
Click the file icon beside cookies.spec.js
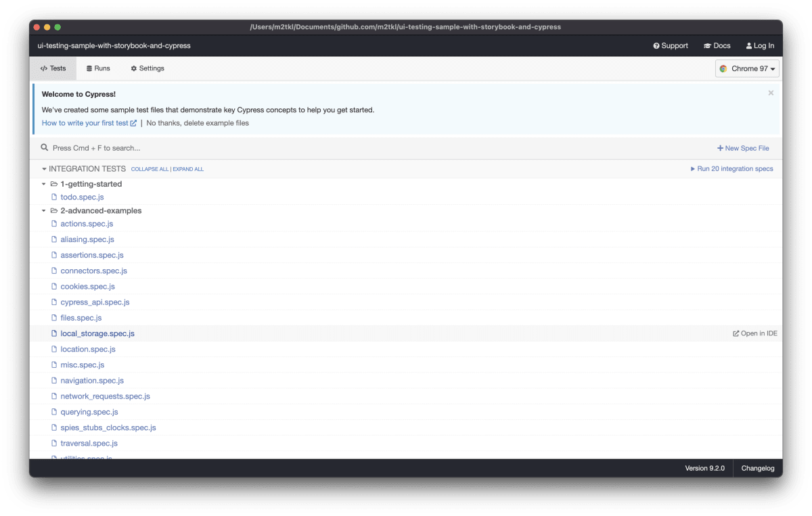pos(54,287)
